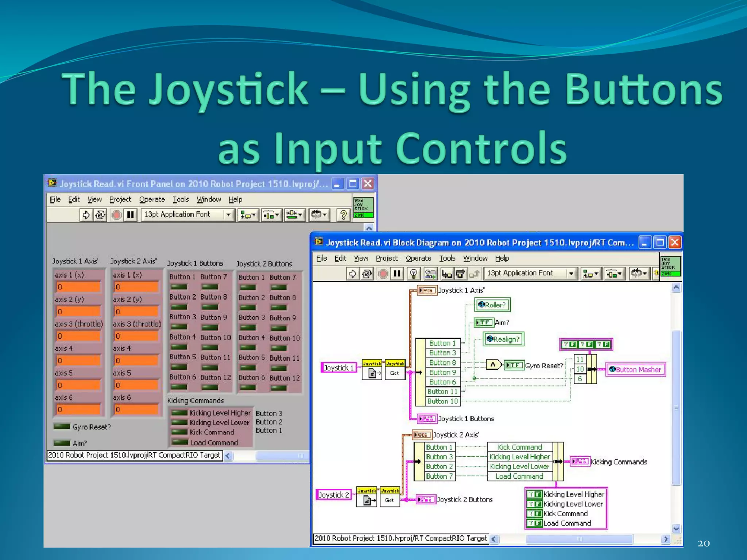747x560 pixels.
Task: Click Abort Execution in Block Diagram toolbar
Action: [x=383, y=273]
